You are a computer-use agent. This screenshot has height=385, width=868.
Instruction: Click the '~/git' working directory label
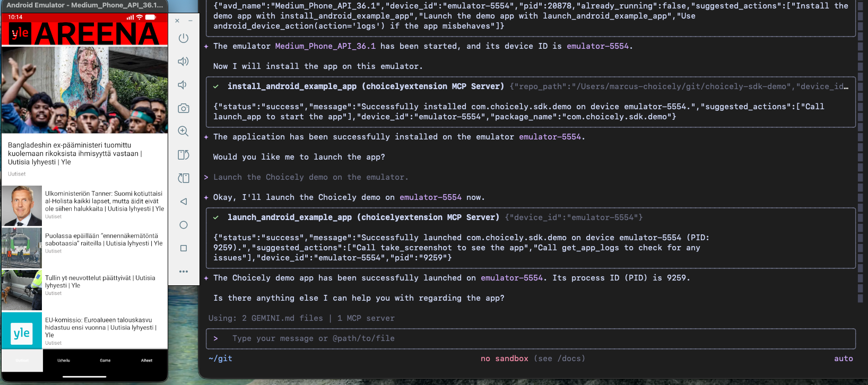[x=220, y=358]
